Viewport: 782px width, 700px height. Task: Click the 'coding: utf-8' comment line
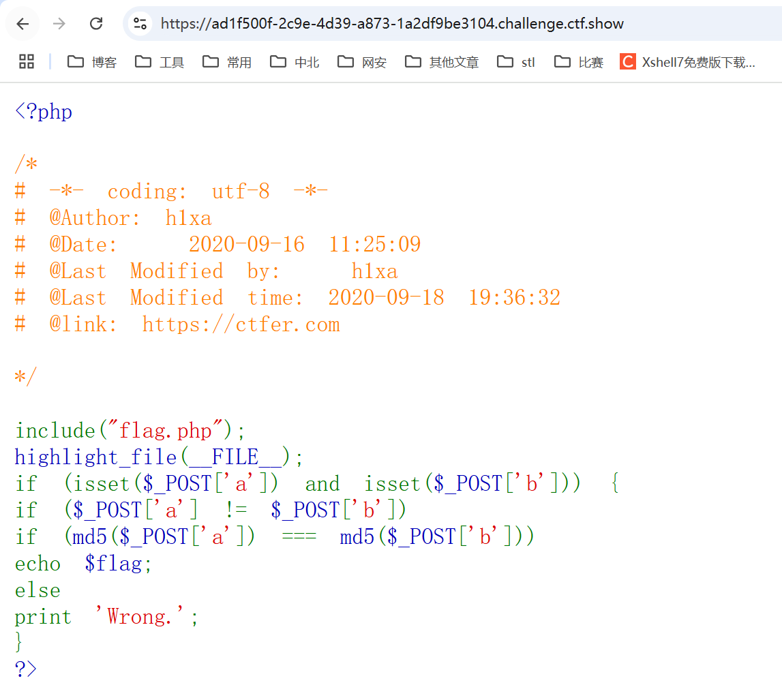point(171,191)
